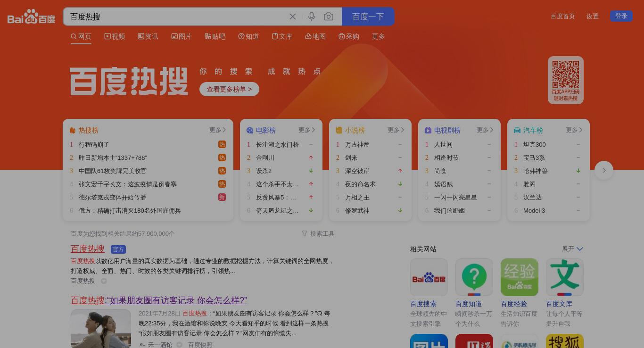The height and width of the screenshot is (348, 644).
Task: Open 更多 for 热搜榜
Action: (x=218, y=130)
